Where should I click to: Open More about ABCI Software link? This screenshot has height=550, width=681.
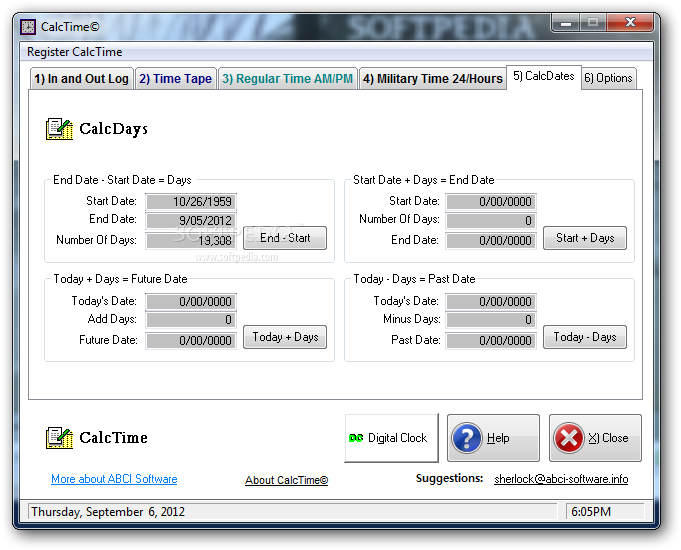tap(114, 479)
